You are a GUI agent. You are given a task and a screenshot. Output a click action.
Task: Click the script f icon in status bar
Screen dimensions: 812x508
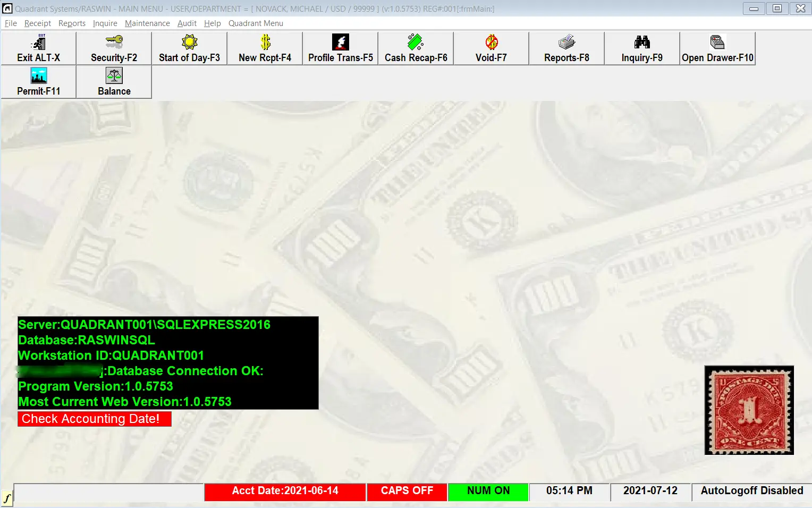point(7,498)
